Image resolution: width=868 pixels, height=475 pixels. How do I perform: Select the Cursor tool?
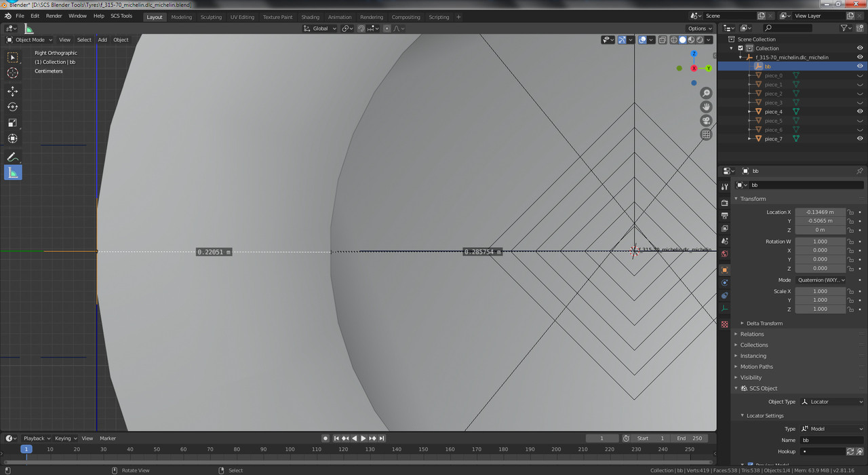click(13, 73)
